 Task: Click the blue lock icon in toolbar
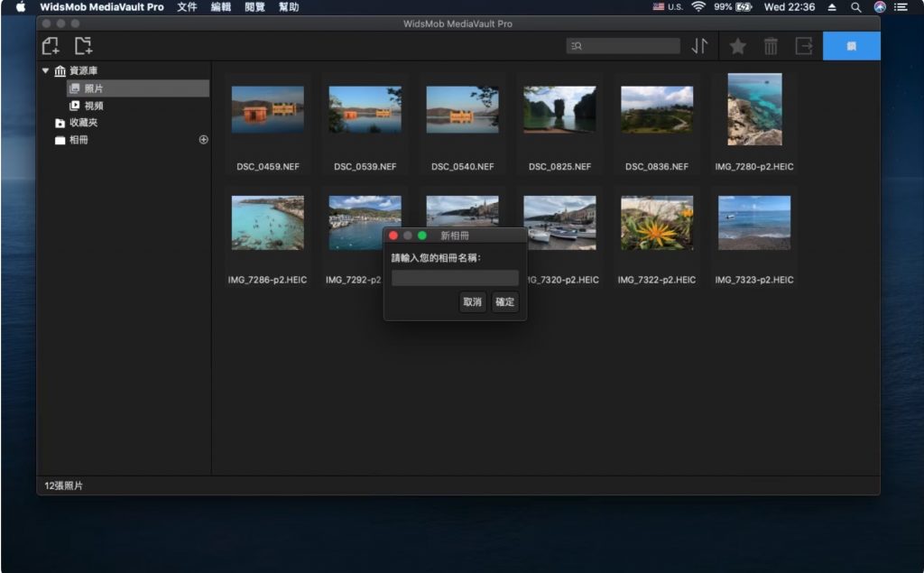pyautogui.click(x=851, y=45)
